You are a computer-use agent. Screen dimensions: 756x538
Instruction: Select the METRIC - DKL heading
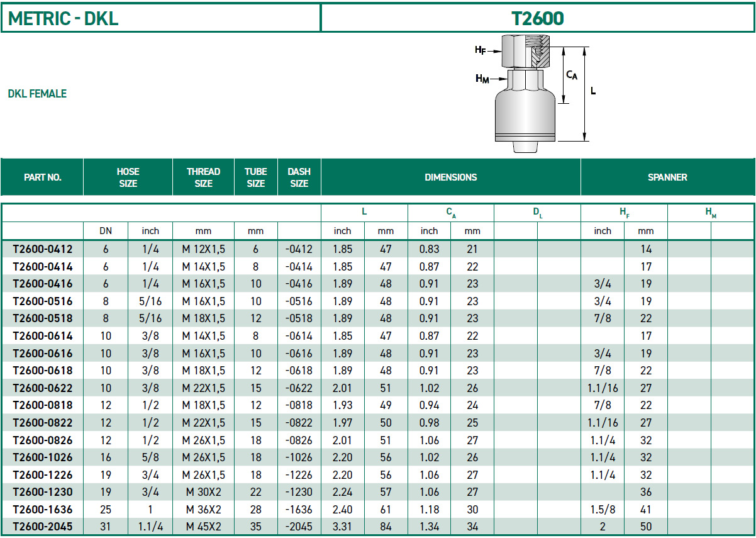(64, 18)
